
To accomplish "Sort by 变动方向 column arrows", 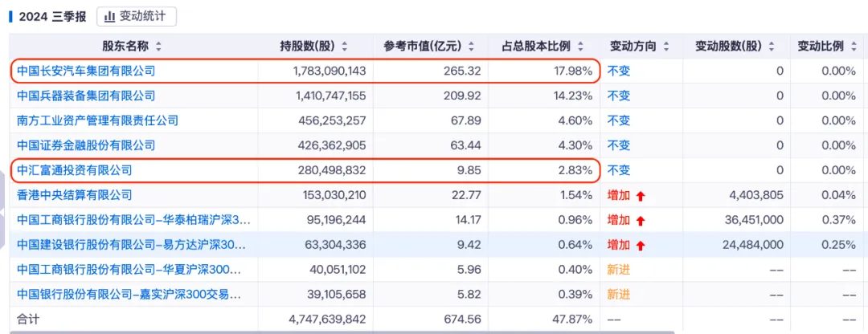I will click(x=666, y=47).
